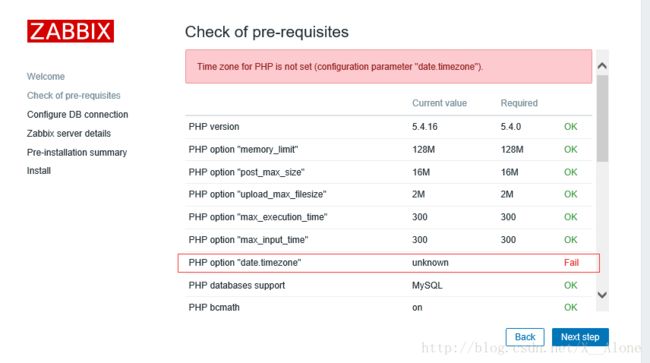Click the red timezone error message banner
This screenshot has width=650, height=363.
(x=388, y=67)
